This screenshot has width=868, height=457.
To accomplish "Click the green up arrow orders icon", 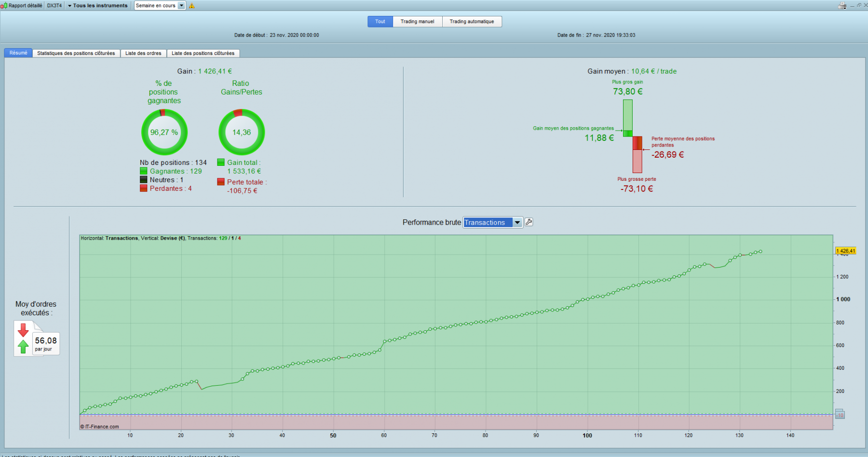I will (23, 346).
